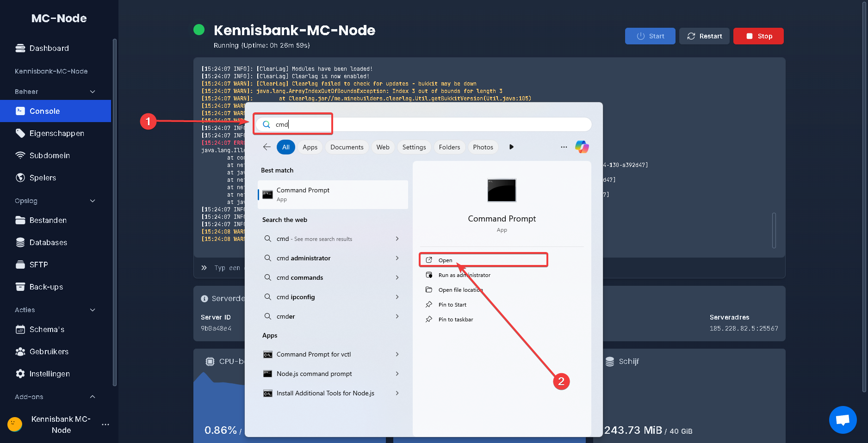Screen dimensions: 868x443
Task: Select the Folders search filter
Action: click(x=450, y=147)
